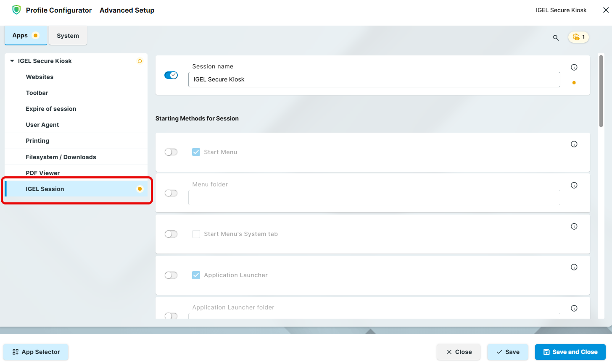Click the info icon for Session name
The width and height of the screenshot is (612, 364).
click(x=574, y=67)
